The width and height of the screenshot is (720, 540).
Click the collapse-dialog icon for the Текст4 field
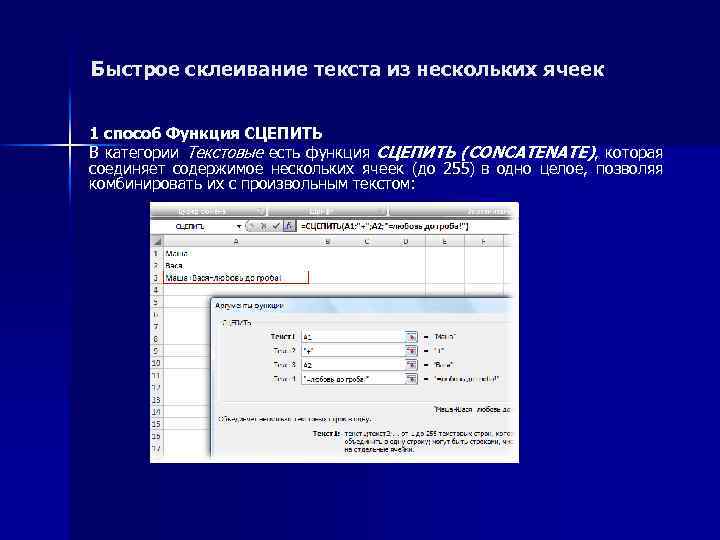tap(411, 379)
